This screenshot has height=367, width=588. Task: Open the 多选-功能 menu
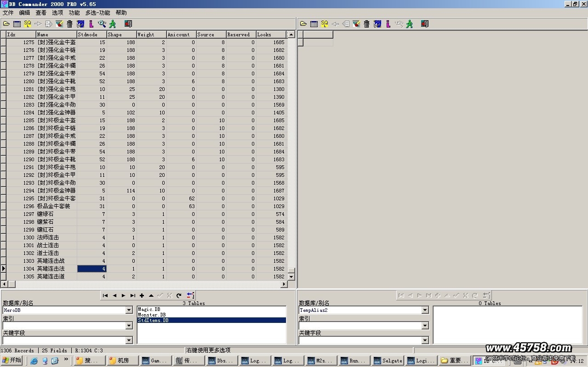[x=97, y=13]
